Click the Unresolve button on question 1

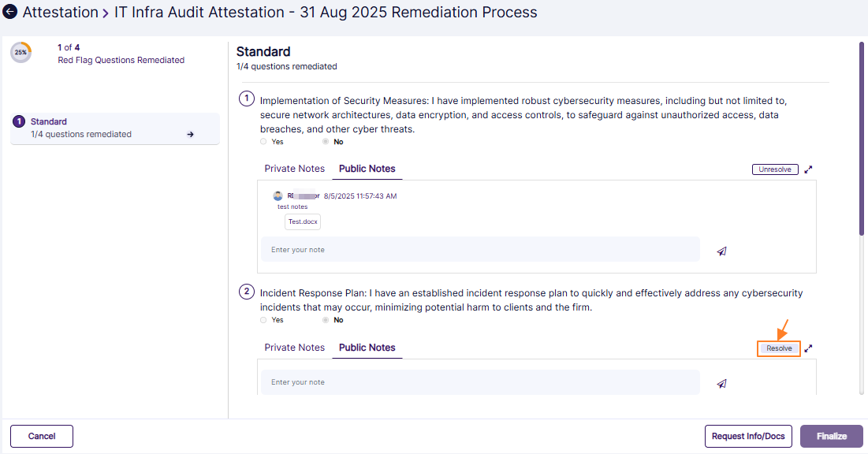tap(775, 169)
